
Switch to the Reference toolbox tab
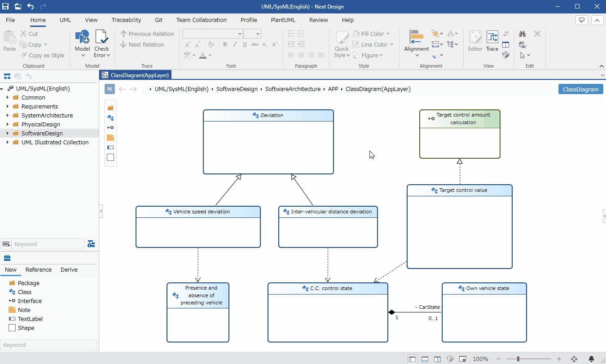tap(39, 269)
